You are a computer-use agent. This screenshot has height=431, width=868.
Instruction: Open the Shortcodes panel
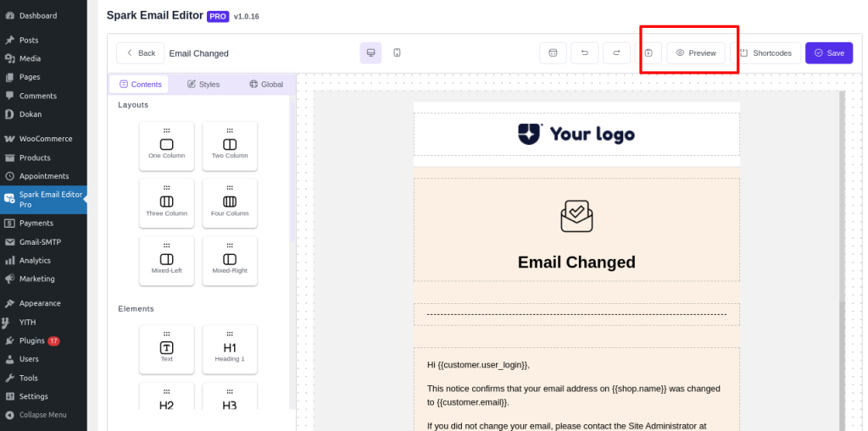point(765,52)
